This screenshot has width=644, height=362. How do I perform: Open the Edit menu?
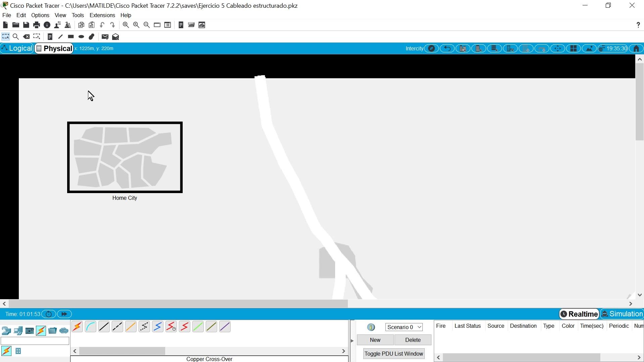(21, 15)
